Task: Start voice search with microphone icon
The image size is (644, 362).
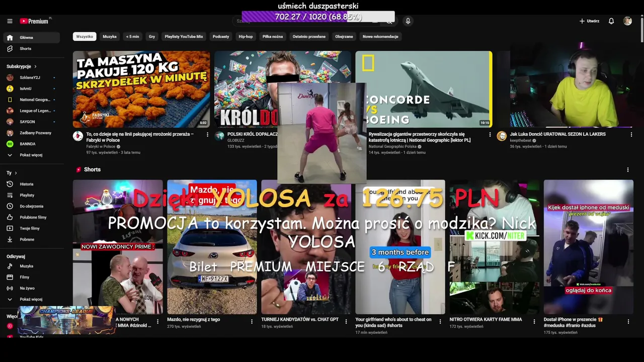Action: (x=408, y=21)
